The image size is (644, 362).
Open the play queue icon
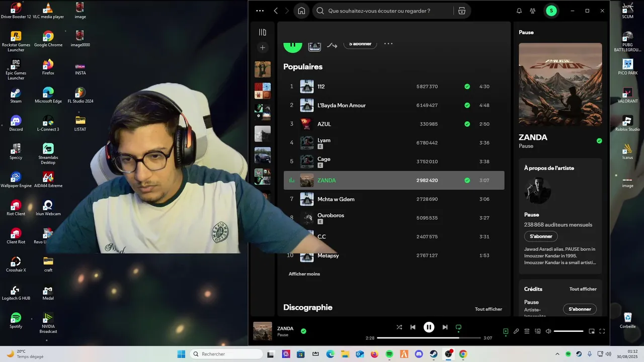point(527,331)
